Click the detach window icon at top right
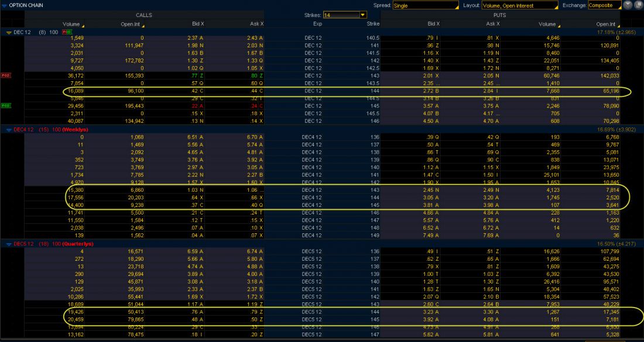The image size is (644, 342). click(x=638, y=5)
